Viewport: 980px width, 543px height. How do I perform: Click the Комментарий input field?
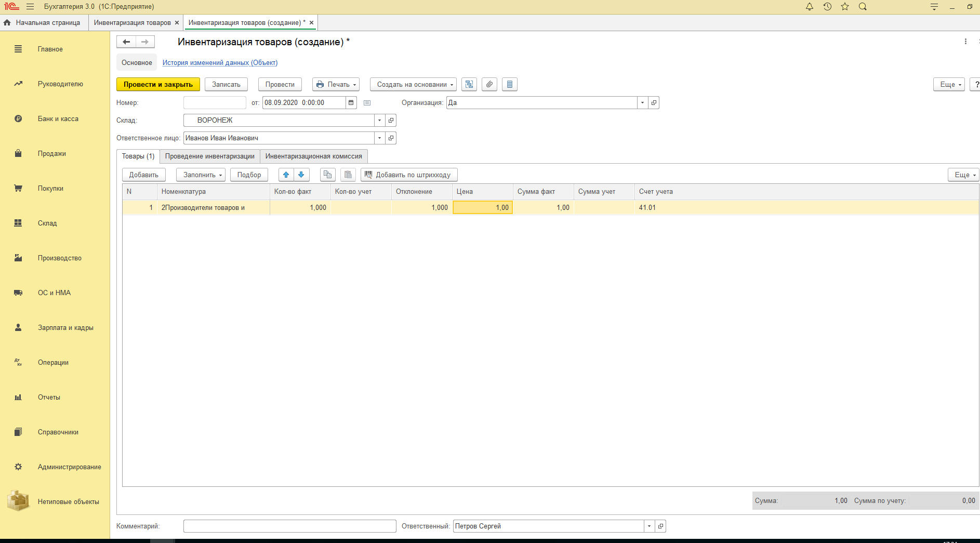[289, 526]
